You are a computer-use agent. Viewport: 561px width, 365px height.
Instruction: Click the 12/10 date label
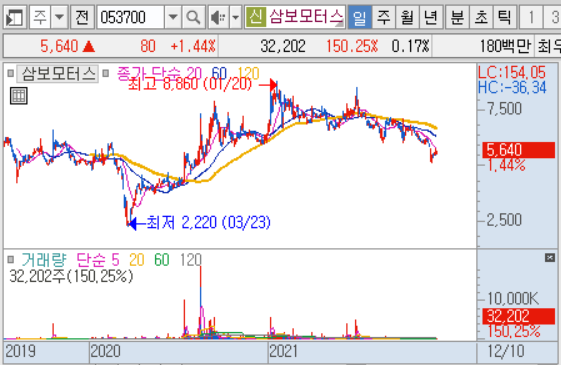[x=506, y=351]
